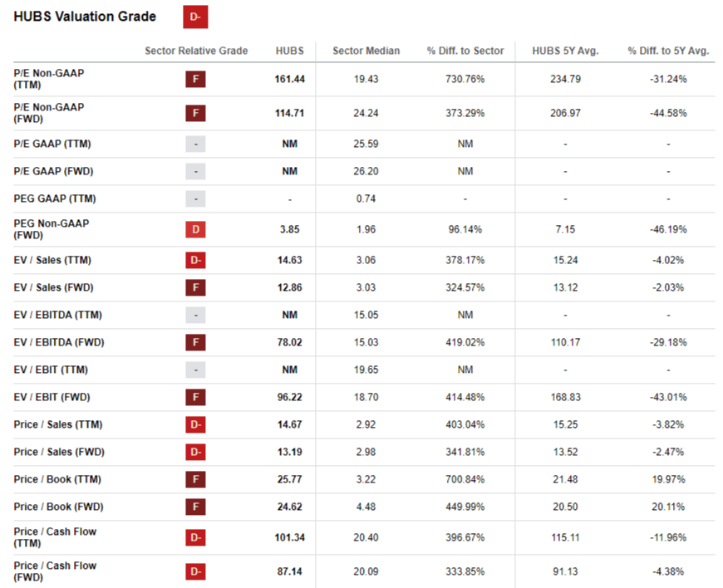Image resolution: width=723 pixels, height=588 pixels.
Task: Click the overall D- valuation grade badge
Action: click(195, 17)
